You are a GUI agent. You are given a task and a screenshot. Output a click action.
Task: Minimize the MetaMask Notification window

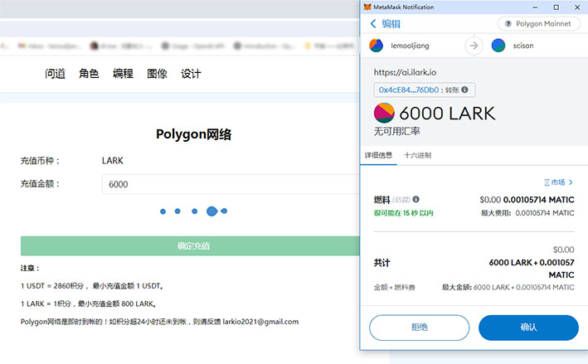point(535,7)
